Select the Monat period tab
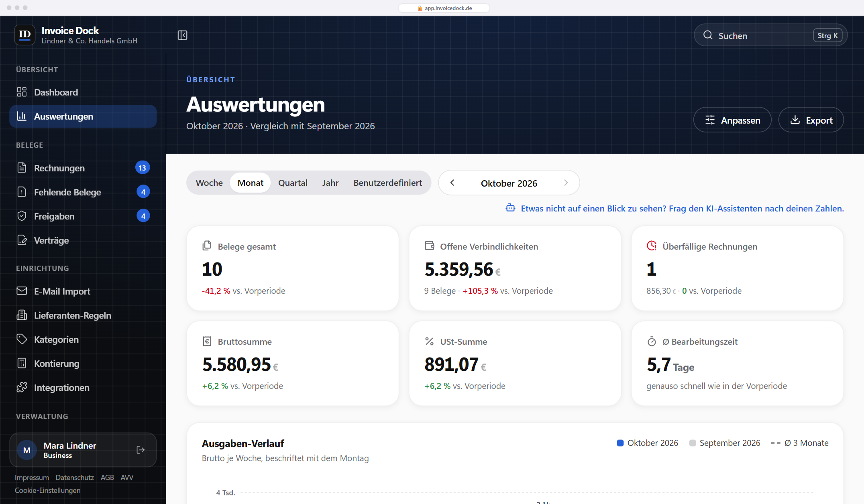Viewport: 864px width, 504px height. pos(251,183)
